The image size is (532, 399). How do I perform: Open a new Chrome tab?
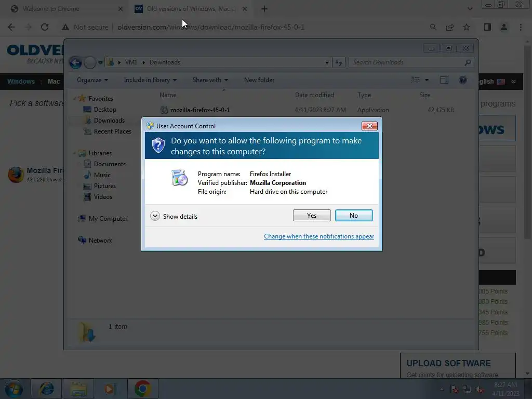pyautogui.click(x=264, y=9)
